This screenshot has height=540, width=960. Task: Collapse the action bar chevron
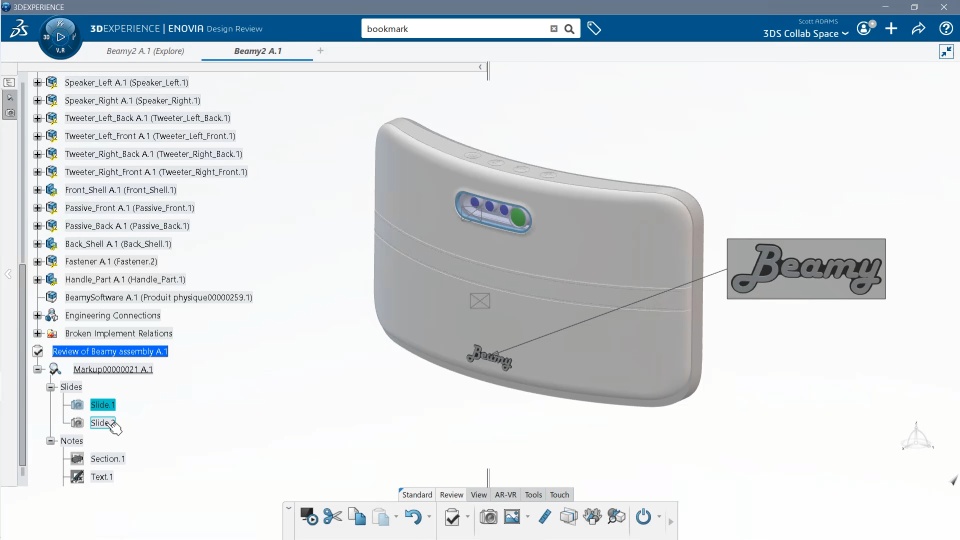point(288,508)
